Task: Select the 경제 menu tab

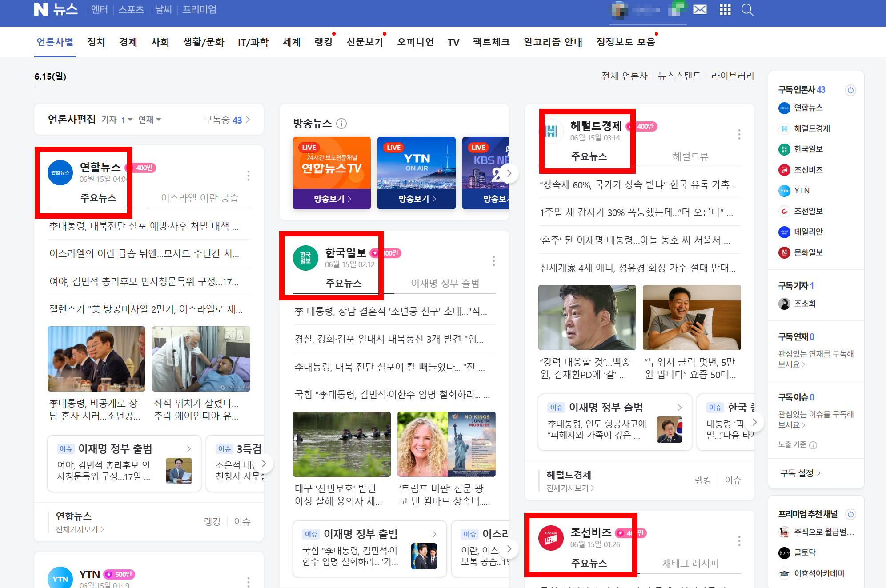Action: click(128, 42)
